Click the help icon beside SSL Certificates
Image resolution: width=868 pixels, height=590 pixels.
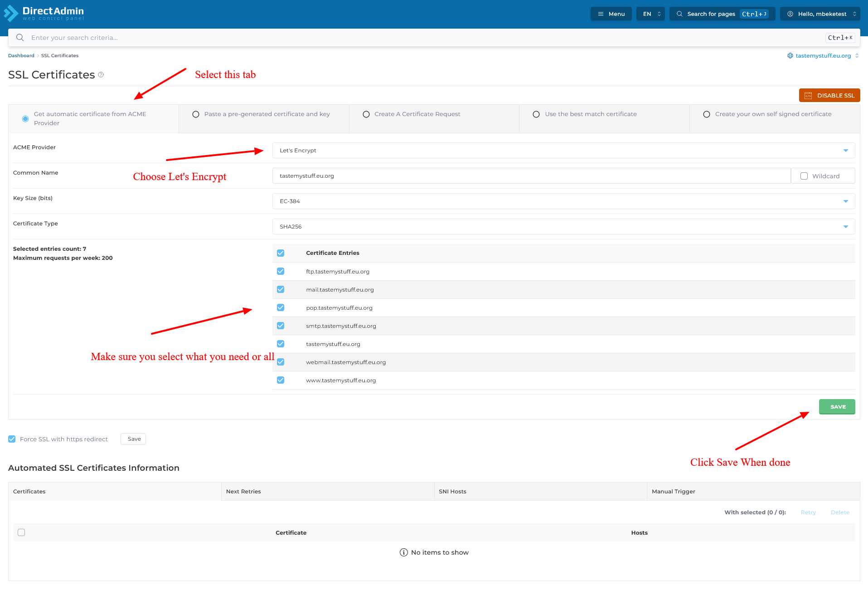tap(101, 75)
